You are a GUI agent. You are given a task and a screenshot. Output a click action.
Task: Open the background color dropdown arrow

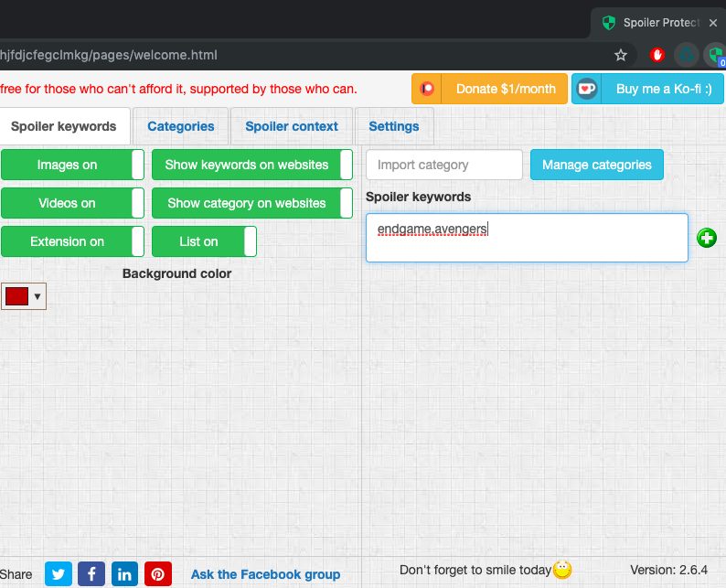[37, 296]
